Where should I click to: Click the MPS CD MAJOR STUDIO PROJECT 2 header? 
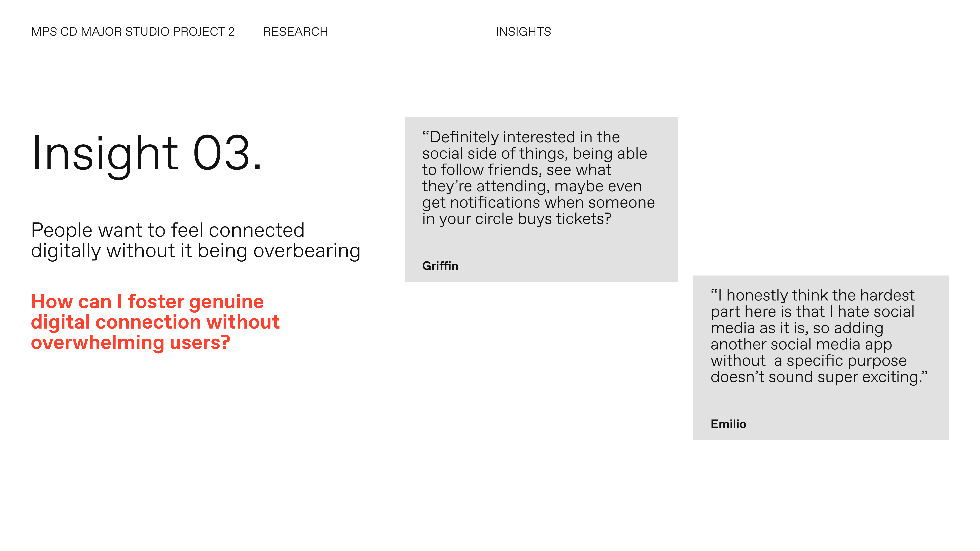coord(132,32)
